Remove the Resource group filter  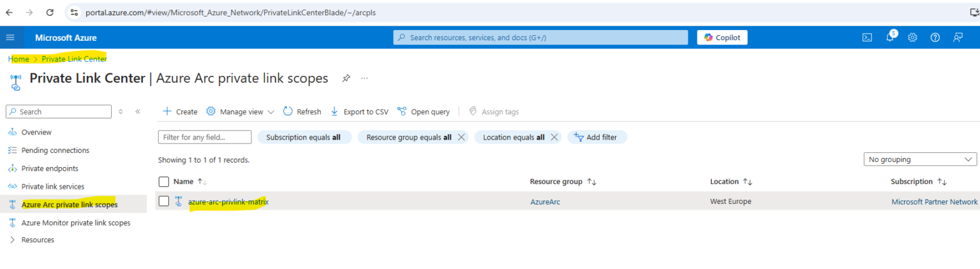[x=461, y=137]
